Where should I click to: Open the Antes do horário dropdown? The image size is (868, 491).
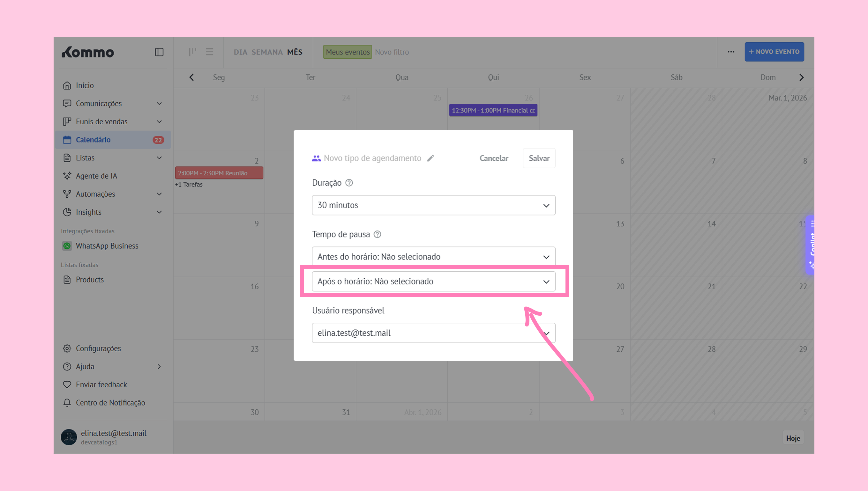(x=433, y=257)
